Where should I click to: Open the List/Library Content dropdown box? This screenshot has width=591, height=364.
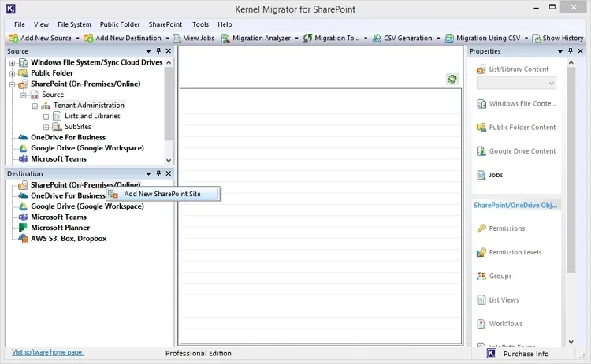(516, 83)
